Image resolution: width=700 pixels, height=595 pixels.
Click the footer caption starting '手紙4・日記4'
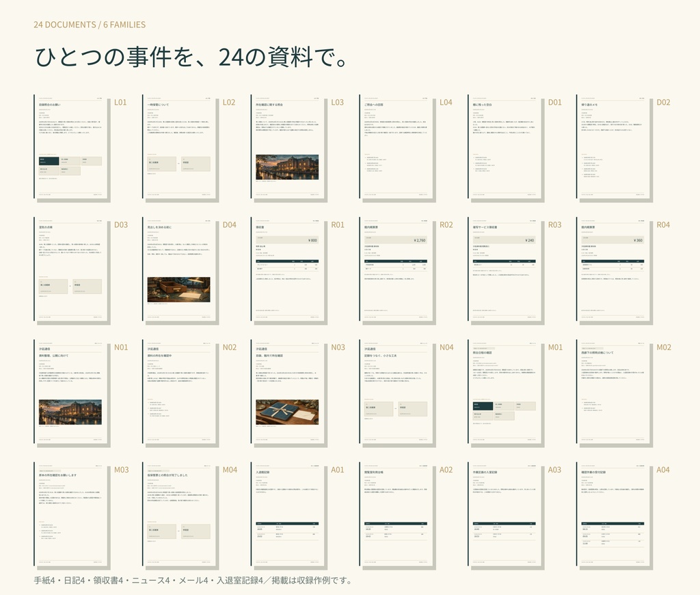click(x=193, y=580)
